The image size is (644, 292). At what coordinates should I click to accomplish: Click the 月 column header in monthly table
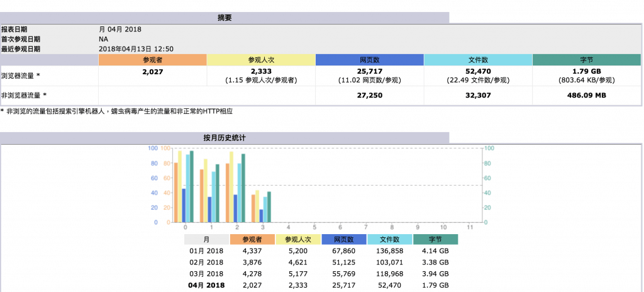tap(206, 239)
